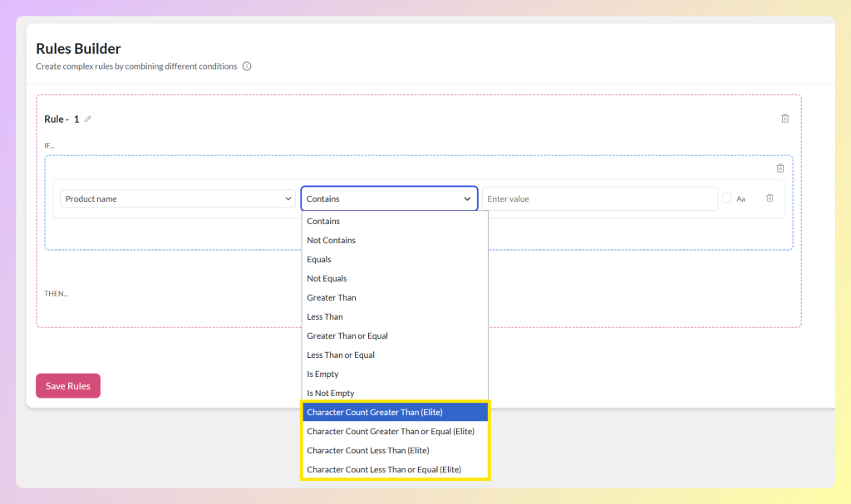Click the Enter value input field

[600, 198]
